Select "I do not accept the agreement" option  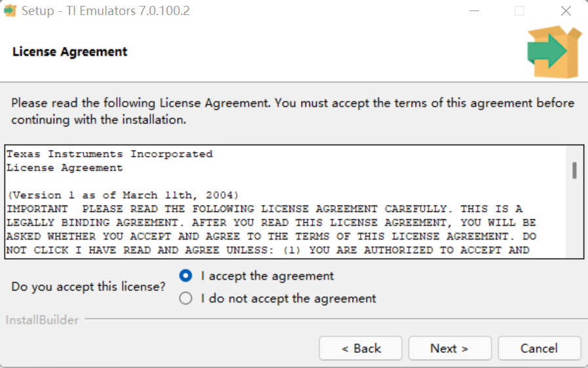186,299
